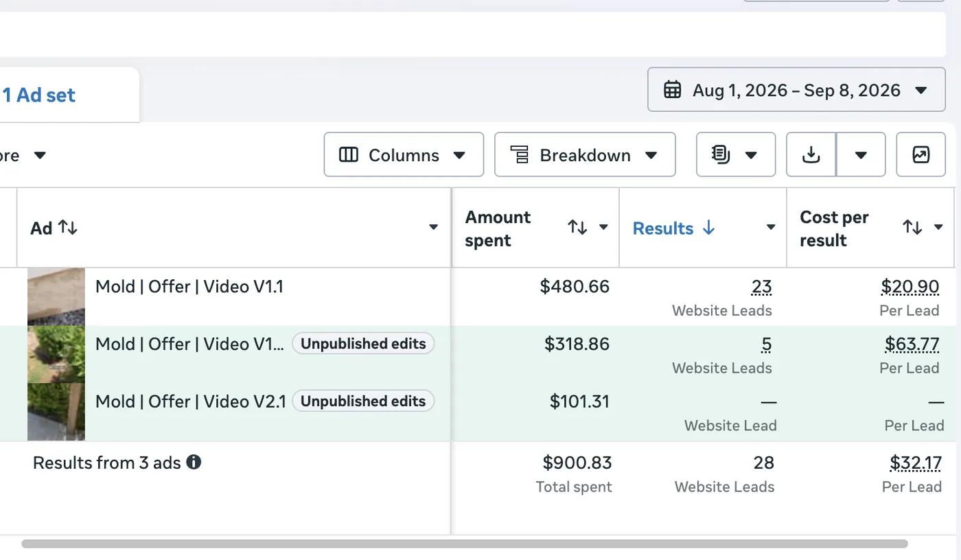961x560 pixels.
Task: Open thumbnail for Mold | Offer | Video V1.1
Action: pos(56,296)
